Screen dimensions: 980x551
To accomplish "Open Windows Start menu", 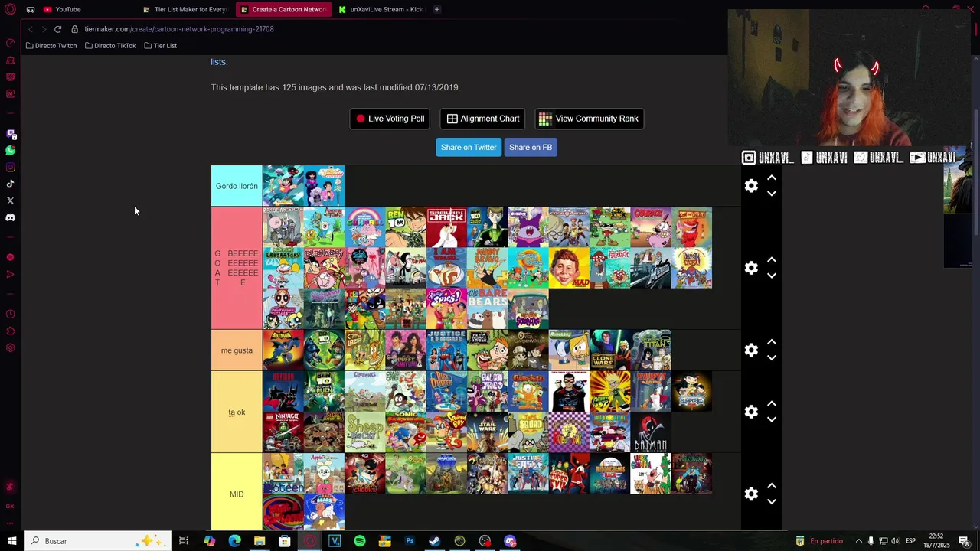I will click(11, 541).
